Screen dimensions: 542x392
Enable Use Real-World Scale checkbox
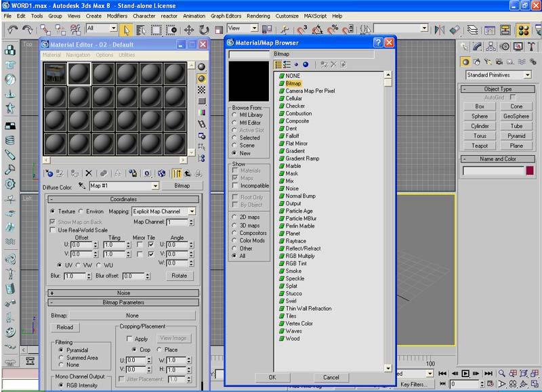53,230
